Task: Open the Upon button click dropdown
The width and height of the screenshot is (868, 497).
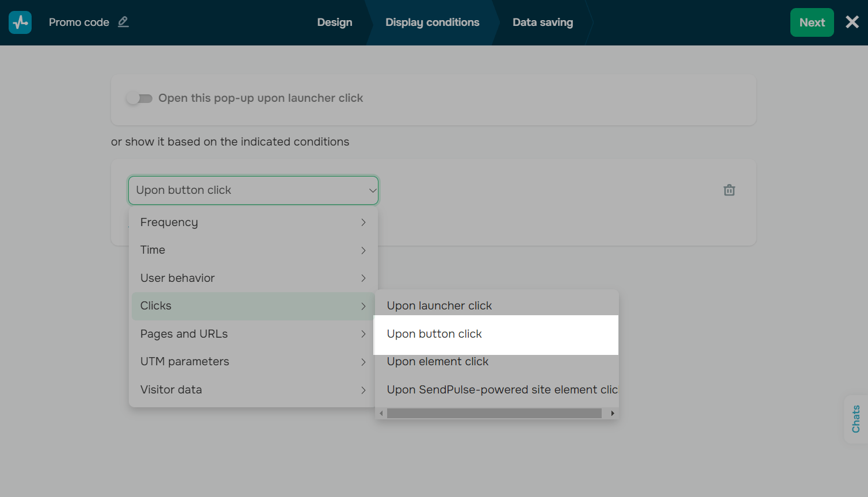Action: [x=253, y=190]
